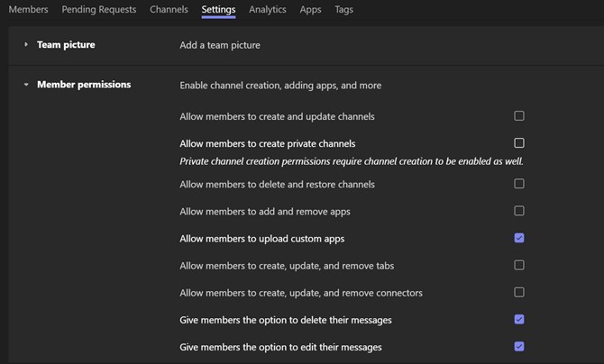This screenshot has width=604, height=364.
Task: Check Allow members to create private channels
Action: point(519,143)
